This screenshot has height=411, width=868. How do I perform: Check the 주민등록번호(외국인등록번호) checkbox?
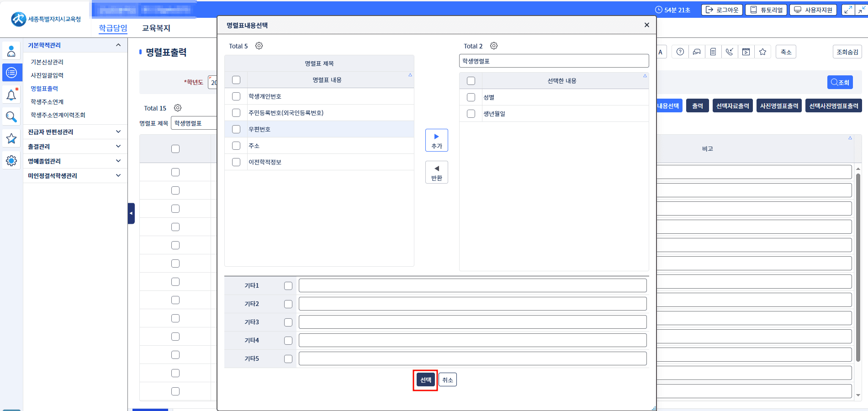[x=236, y=113]
